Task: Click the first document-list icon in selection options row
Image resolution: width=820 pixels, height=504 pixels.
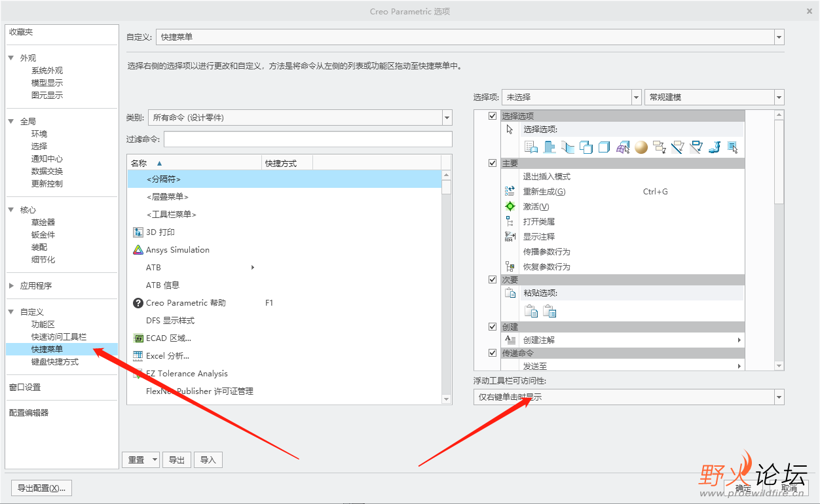Action: [x=531, y=147]
